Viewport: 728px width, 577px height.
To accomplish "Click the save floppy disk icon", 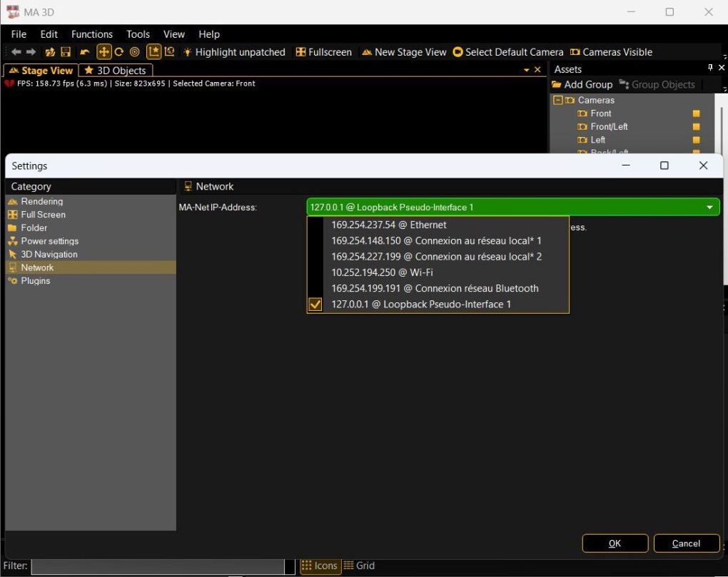I will click(x=66, y=52).
